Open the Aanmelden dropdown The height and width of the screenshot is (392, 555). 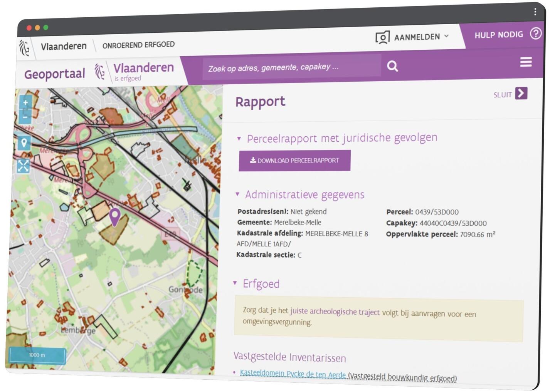(446, 36)
